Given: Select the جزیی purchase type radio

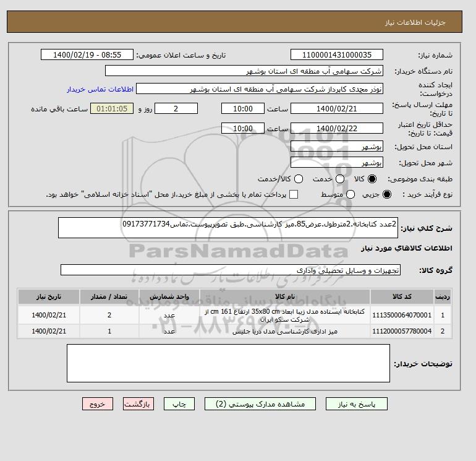Looking at the screenshot, I should pos(387,194).
